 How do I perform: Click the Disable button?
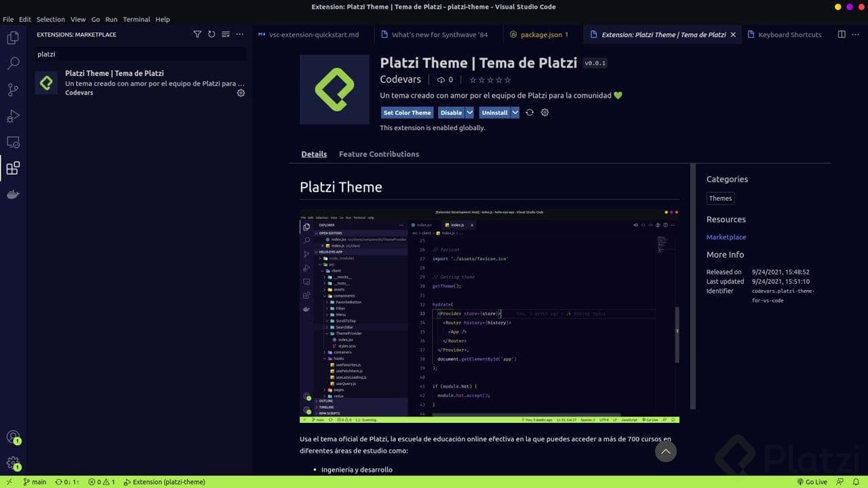coord(451,113)
